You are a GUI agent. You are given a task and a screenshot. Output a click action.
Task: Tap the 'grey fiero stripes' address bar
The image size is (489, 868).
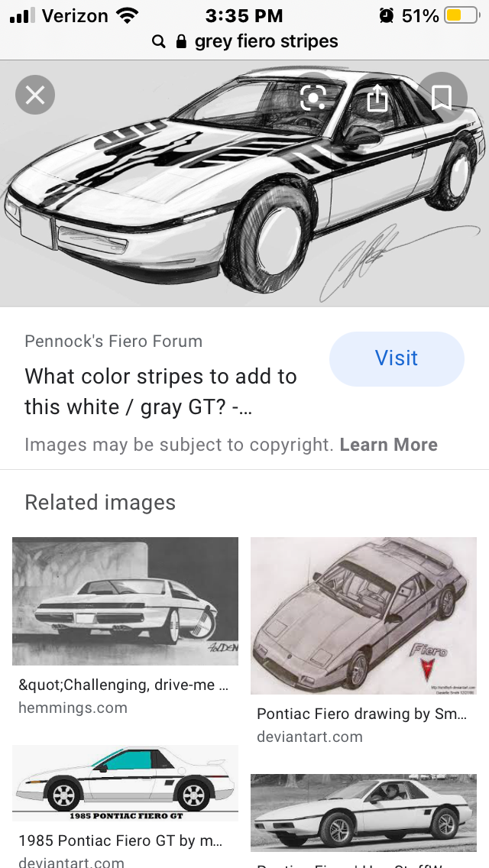[244, 41]
